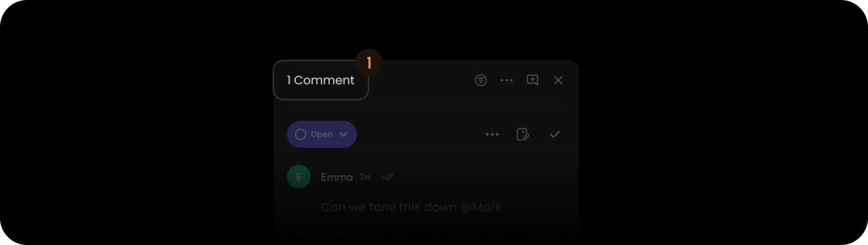Click the 2w timestamp
The image size is (868, 245).
click(366, 177)
